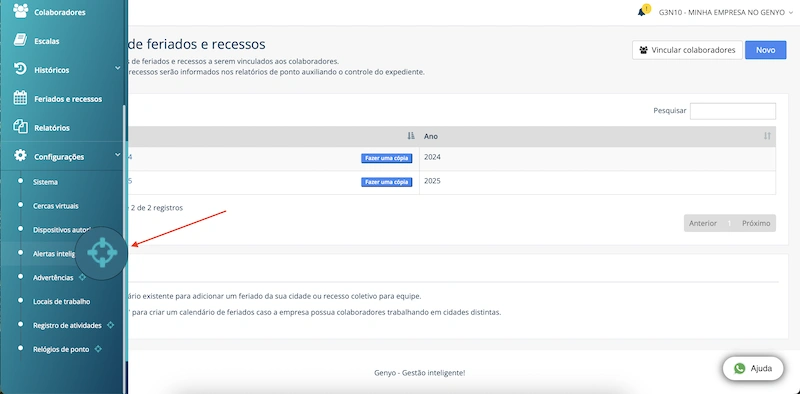Click 'Genyo - Gestão inteligente!' footer text
The width and height of the screenshot is (800, 394).
[x=419, y=373]
